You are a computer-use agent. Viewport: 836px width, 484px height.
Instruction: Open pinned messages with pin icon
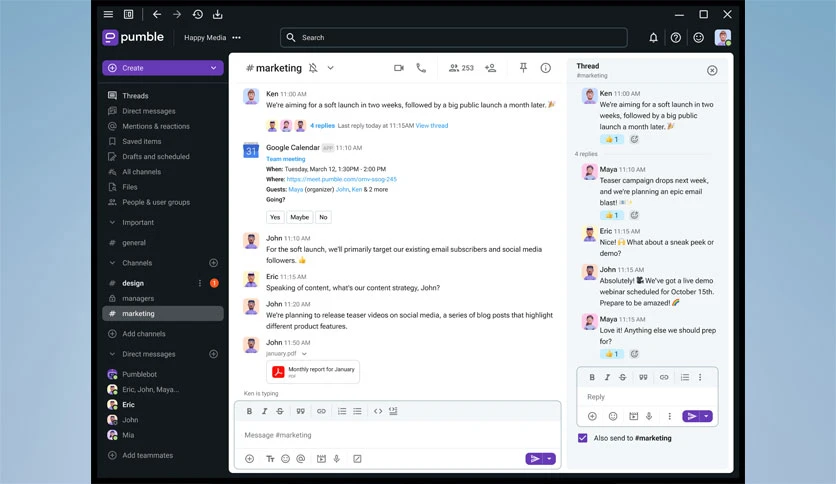[524, 68]
